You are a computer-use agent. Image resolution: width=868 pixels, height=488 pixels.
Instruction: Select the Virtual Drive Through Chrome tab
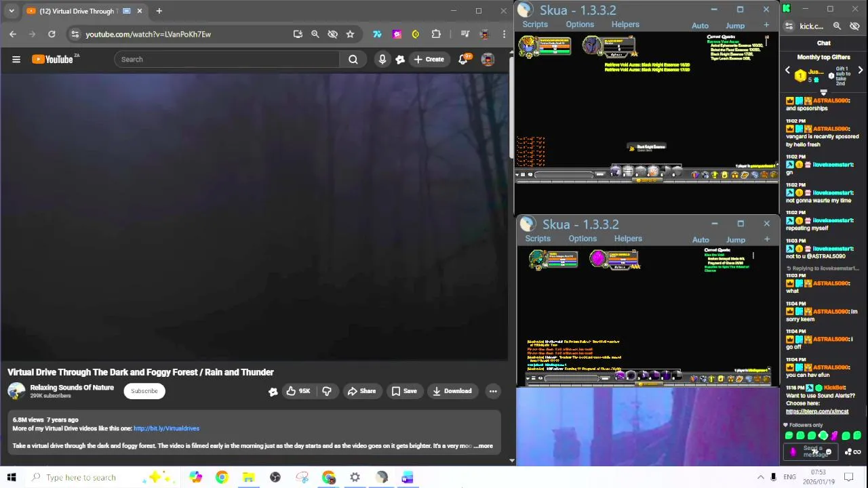click(x=85, y=11)
